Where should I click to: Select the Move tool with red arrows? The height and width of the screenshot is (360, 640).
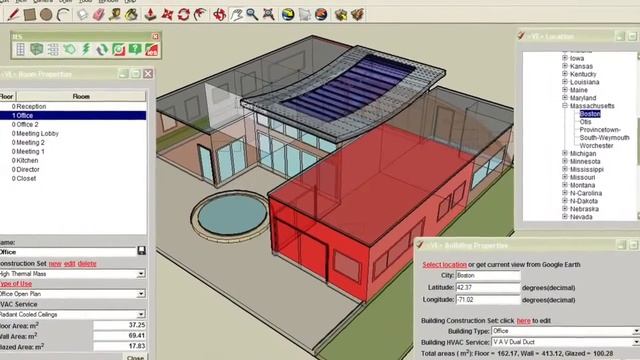coord(167,15)
